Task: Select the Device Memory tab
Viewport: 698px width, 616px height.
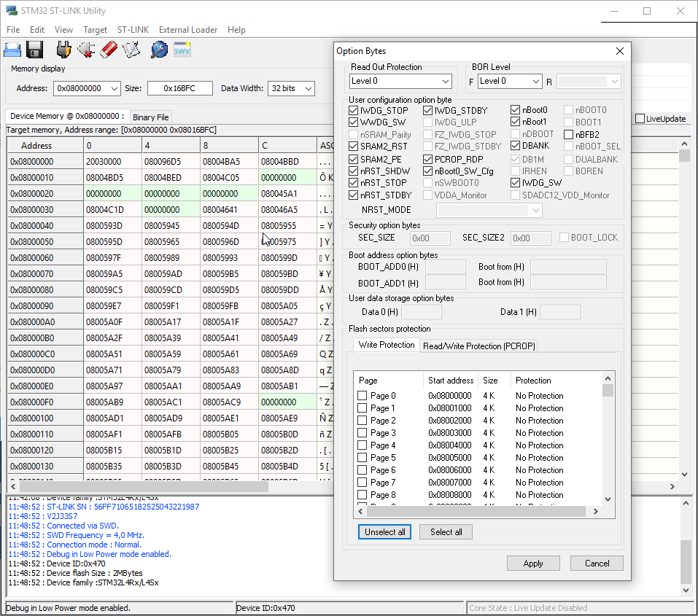Action: (67, 116)
